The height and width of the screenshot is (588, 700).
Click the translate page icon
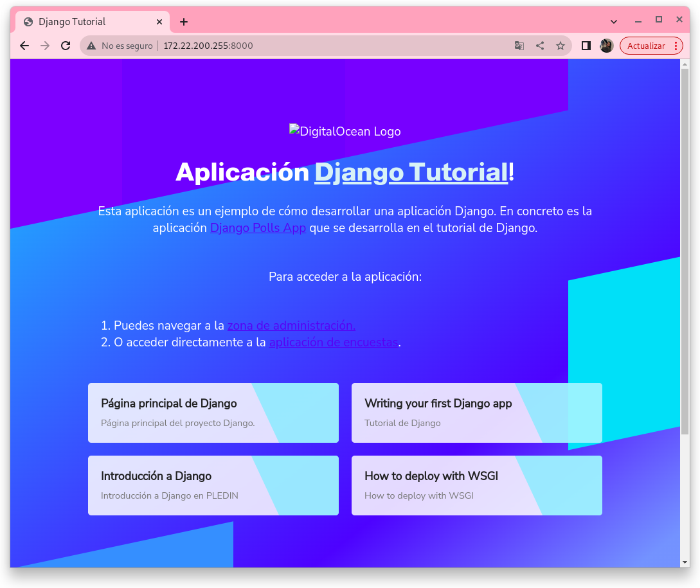(x=519, y=46)
